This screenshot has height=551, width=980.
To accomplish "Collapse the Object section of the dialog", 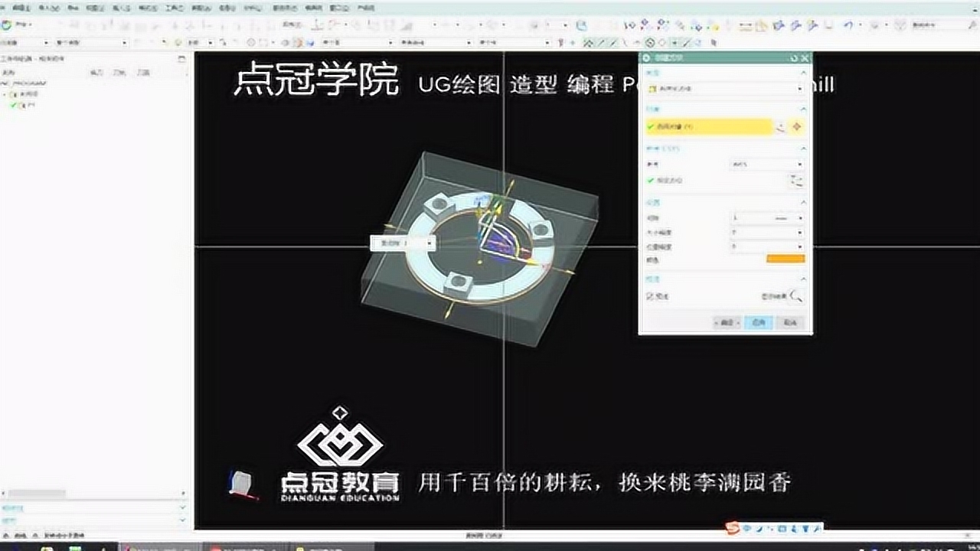I will pos(803,109).
